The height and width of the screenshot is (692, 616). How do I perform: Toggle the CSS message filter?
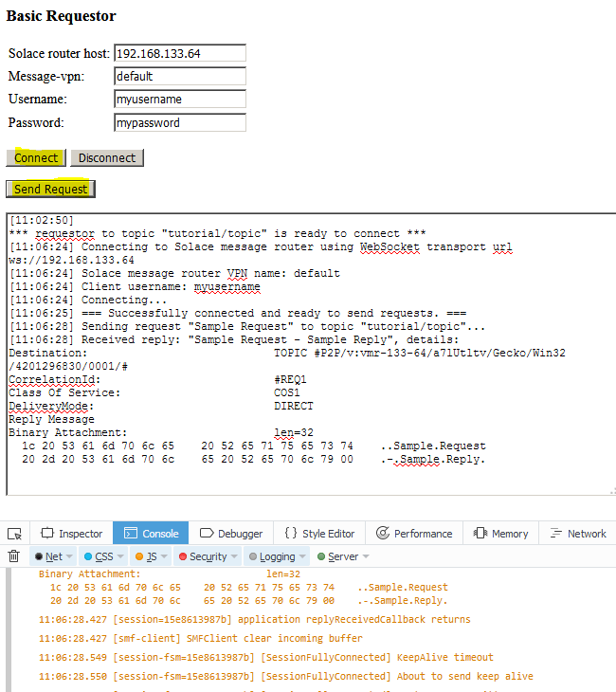[98, 556]
